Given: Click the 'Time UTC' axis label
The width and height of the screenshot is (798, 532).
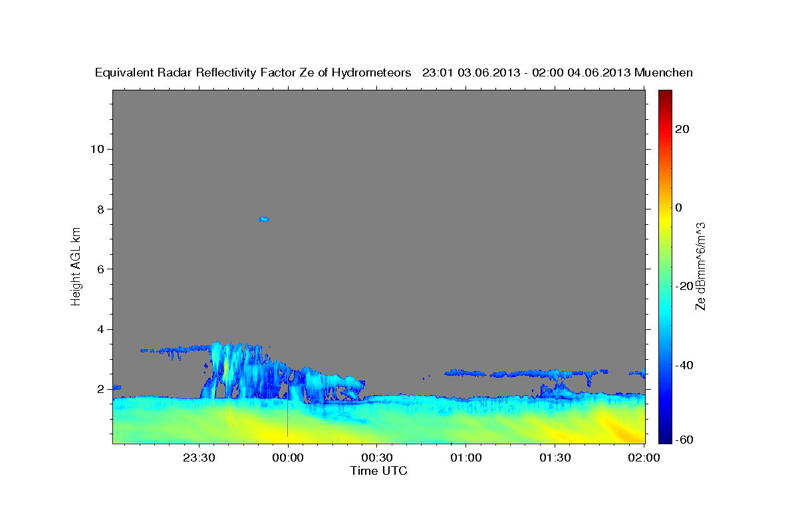Looking at the screenshot, I should 378,471.
